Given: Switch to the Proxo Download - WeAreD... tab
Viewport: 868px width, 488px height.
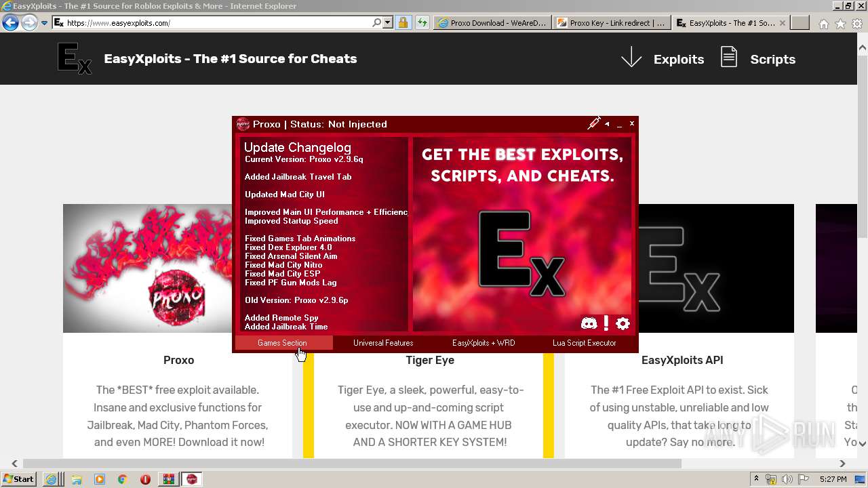Looking at the screenshot, I should tap(492, 22).
